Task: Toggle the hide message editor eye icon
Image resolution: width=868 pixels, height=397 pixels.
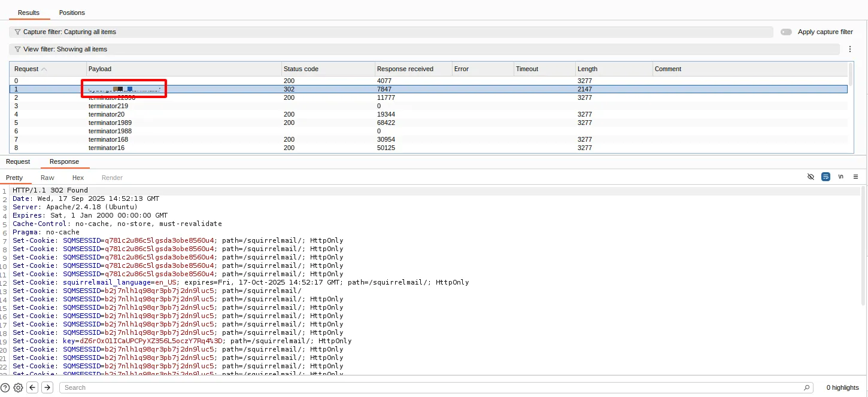Action: pos(811,177)
